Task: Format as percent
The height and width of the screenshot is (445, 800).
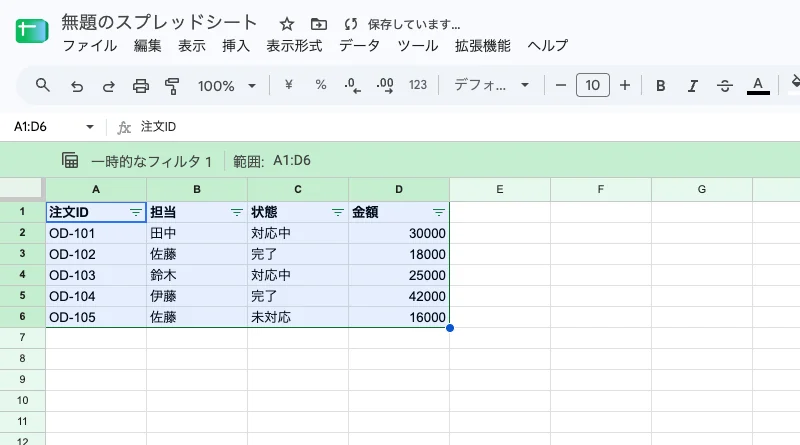Action: (x=321, y=85)
